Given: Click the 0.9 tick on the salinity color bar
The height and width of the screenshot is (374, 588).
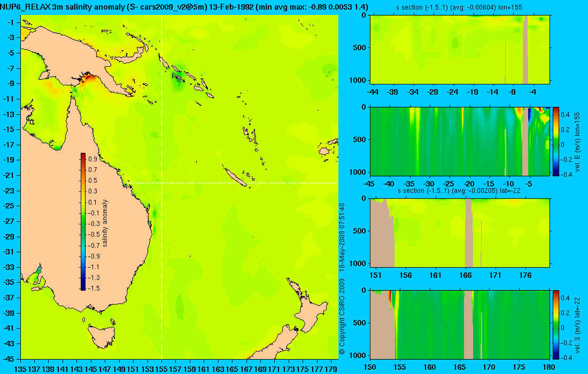Looking at the screenshot, I should click(x=92, y=159).
